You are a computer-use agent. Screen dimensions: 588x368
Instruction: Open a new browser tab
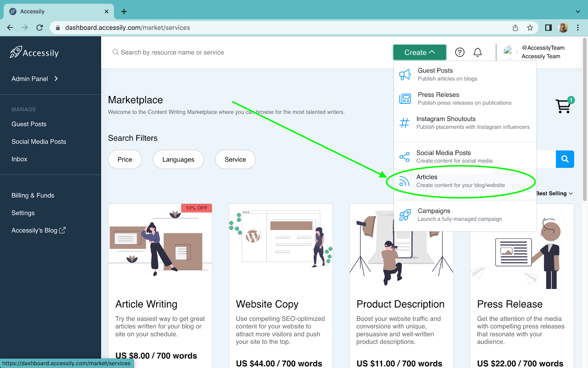[x=124, y=11]
